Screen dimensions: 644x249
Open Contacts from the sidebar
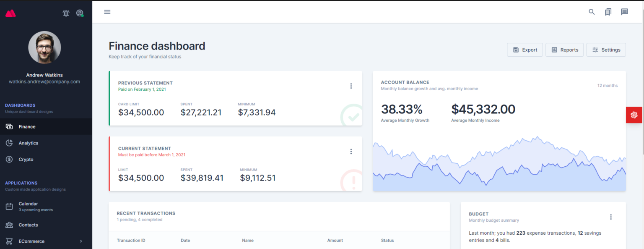point(28,225)
